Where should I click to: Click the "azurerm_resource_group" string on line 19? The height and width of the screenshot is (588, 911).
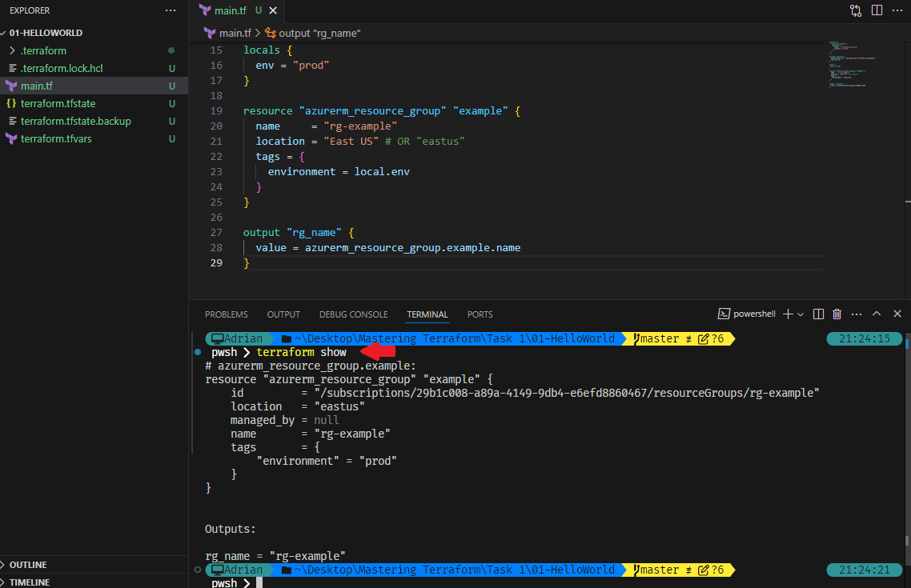click(372, 111)
